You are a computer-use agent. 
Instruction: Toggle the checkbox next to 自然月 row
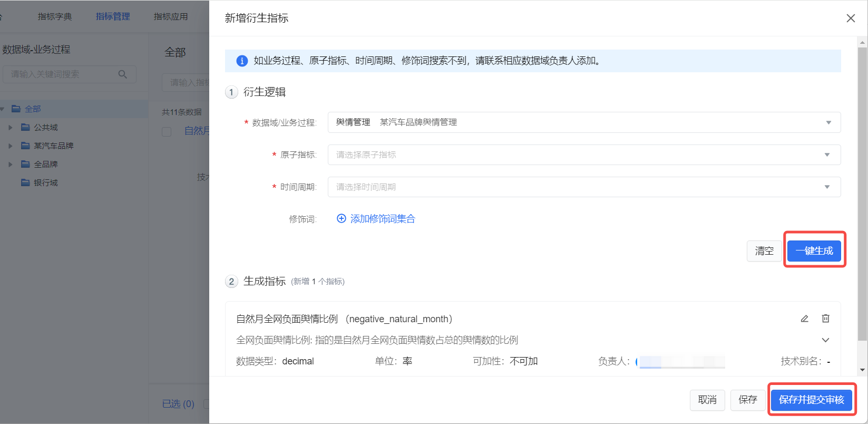[x=167, y=131]
